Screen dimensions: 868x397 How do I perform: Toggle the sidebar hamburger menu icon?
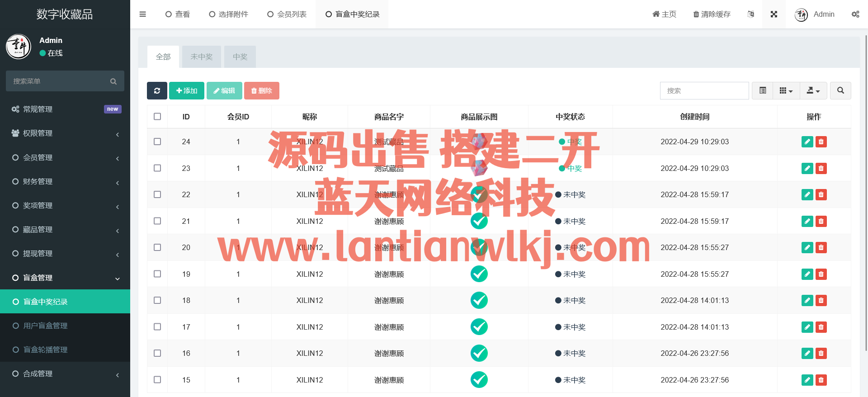(x=143, y=14)
